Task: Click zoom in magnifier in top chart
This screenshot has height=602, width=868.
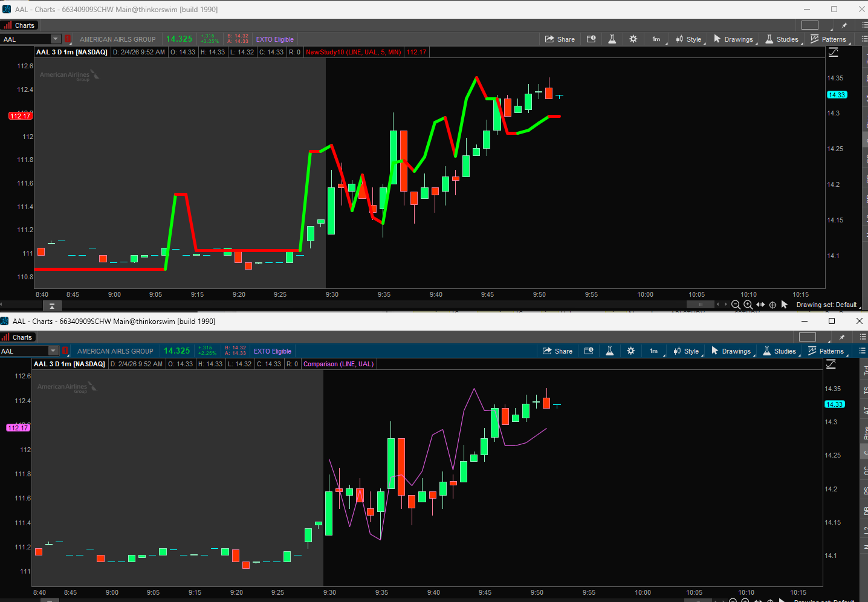Action: coord(748,305)
